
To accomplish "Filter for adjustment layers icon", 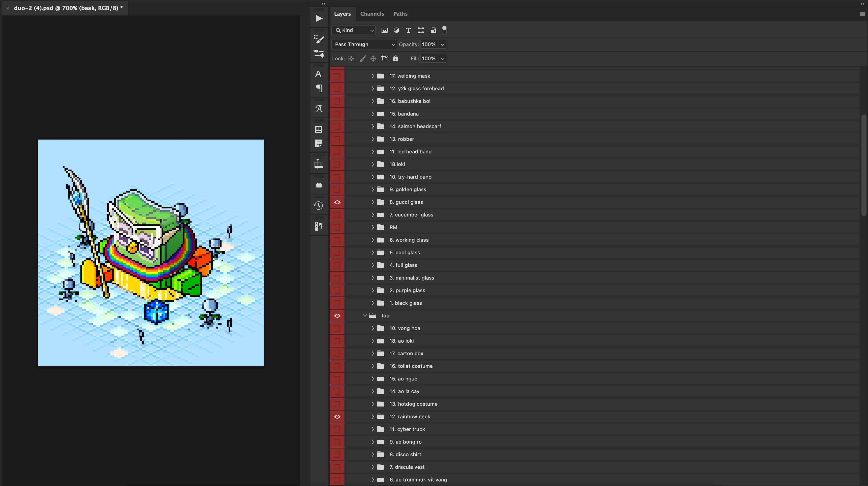I will [397, 30].
